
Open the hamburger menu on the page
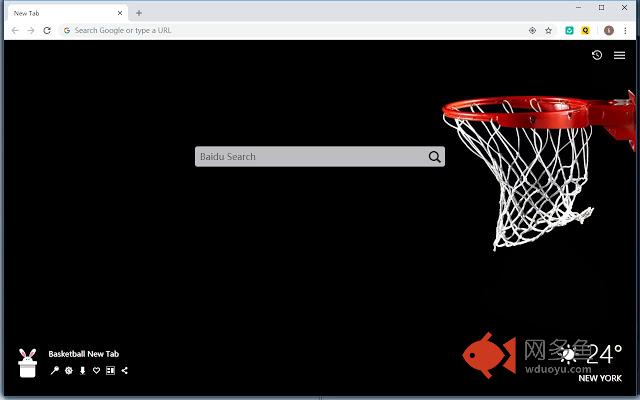point(619,55)
